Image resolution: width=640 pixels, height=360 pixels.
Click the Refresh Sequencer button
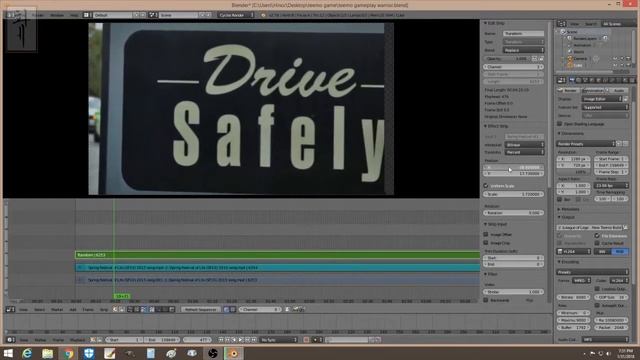click(x=200, y=309)
